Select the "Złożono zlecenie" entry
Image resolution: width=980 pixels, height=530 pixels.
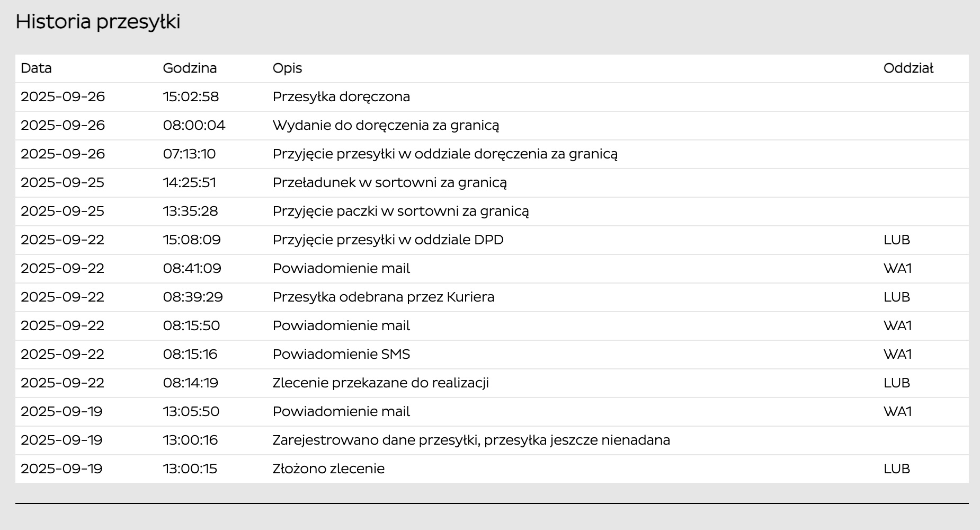coord(328,469)
